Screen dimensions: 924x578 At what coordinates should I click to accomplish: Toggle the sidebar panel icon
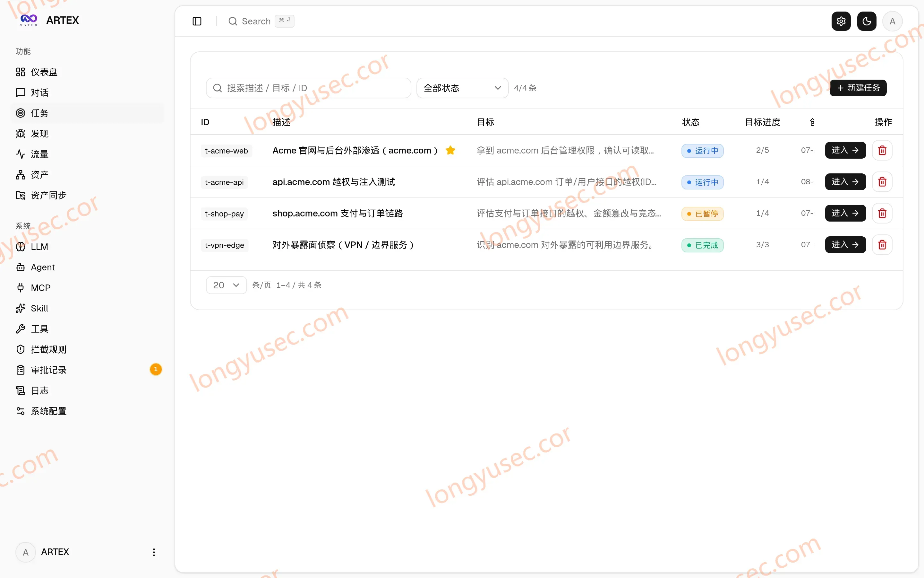pyautogui.click(x=197, y=21)
